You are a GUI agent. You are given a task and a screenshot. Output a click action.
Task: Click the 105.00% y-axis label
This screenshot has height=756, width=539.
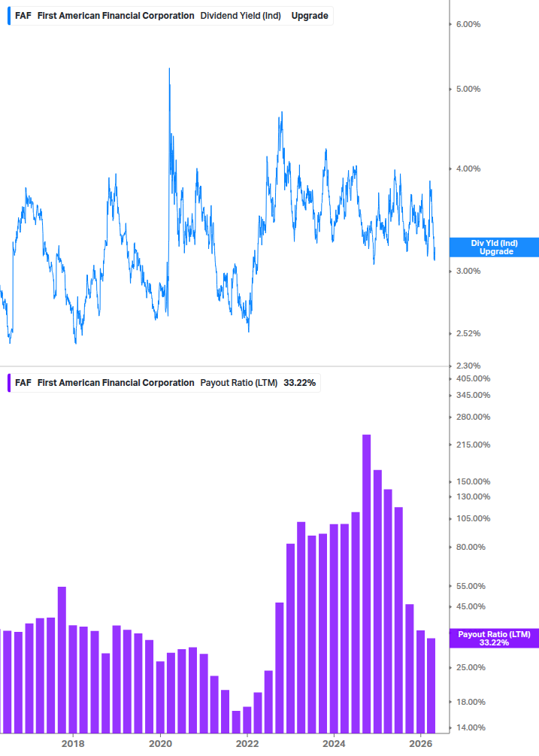tap(473, 519)
